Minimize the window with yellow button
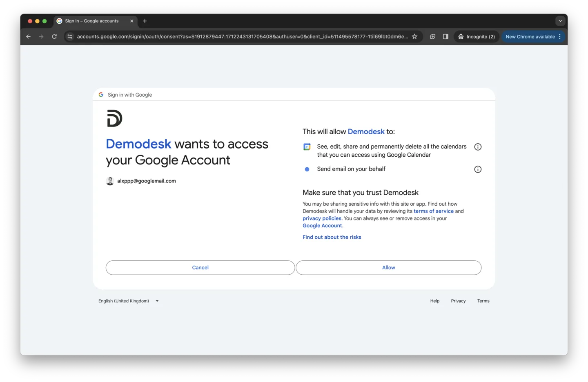The width and height of the screenshot is (588, 382). point(37,21)
